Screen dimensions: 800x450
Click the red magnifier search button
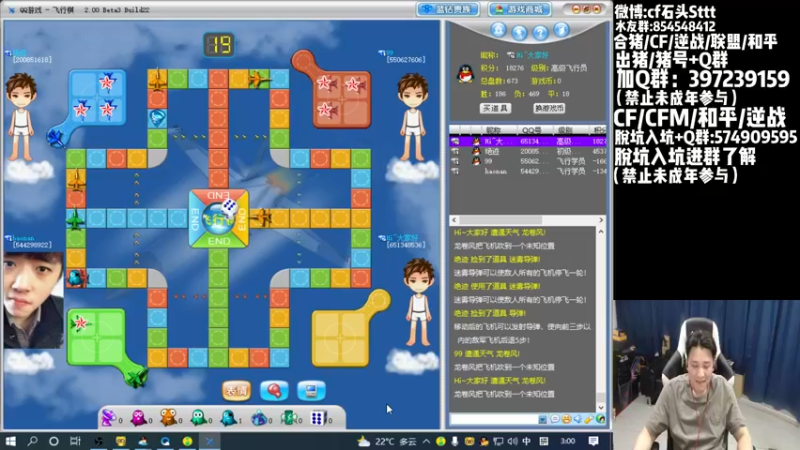[x=274, y=391]
